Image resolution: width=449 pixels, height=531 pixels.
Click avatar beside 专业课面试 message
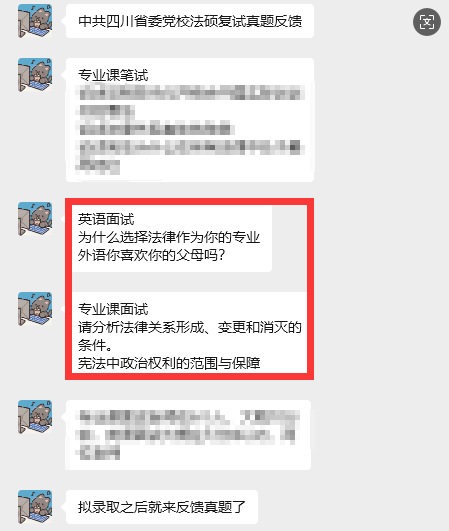click(x=35, y=309)
